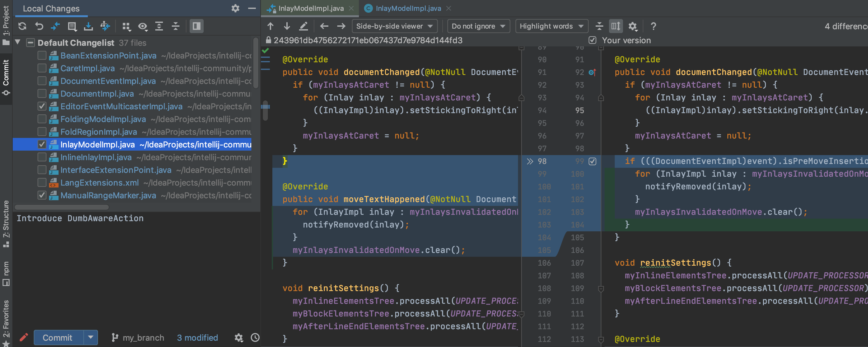Close the InlayModelImpl.java diff tab
868x347 pixels.
click(351, 8)
